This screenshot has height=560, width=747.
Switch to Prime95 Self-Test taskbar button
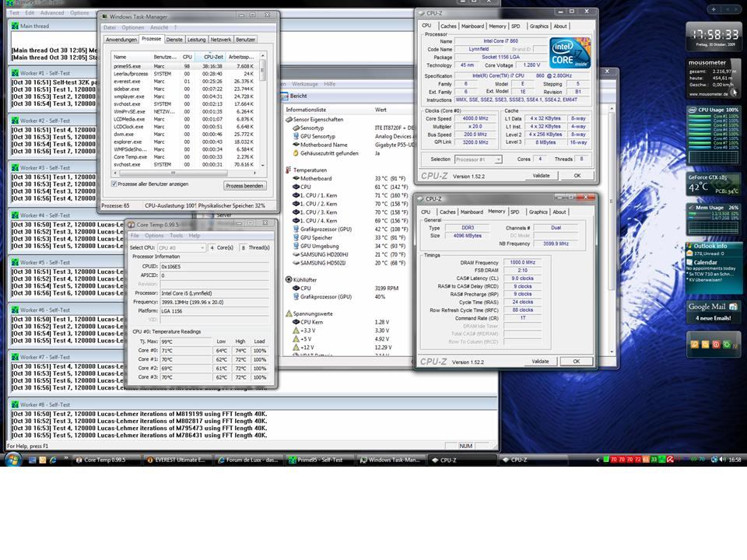point(320,460)
